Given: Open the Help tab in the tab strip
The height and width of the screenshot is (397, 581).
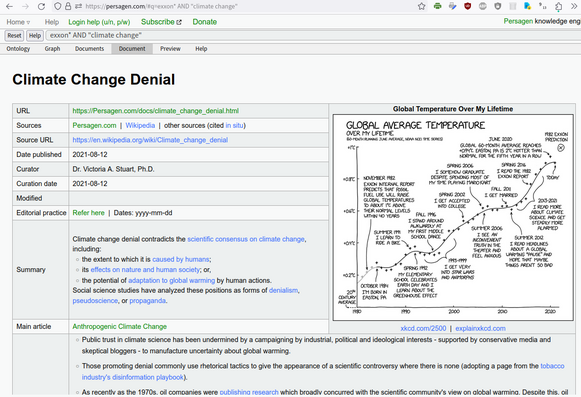Looking at the screenshot, I should [201, 49].
